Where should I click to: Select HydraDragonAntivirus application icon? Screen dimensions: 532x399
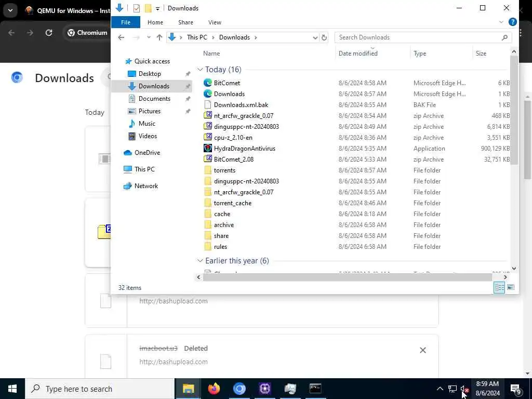click(x=208, y=148)
